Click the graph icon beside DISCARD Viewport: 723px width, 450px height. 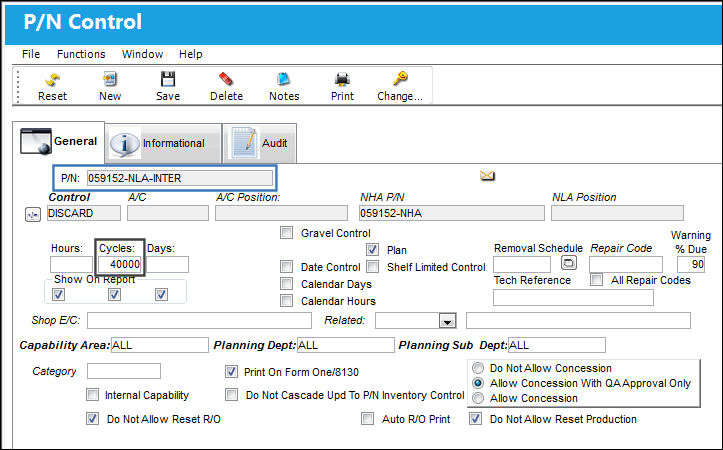pos(33,214)
